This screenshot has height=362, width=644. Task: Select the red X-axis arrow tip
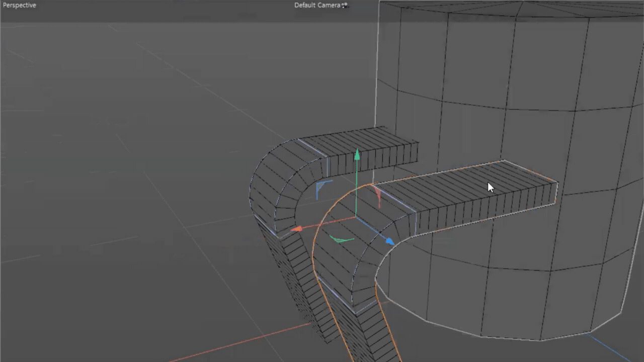[x=296, y=229]
